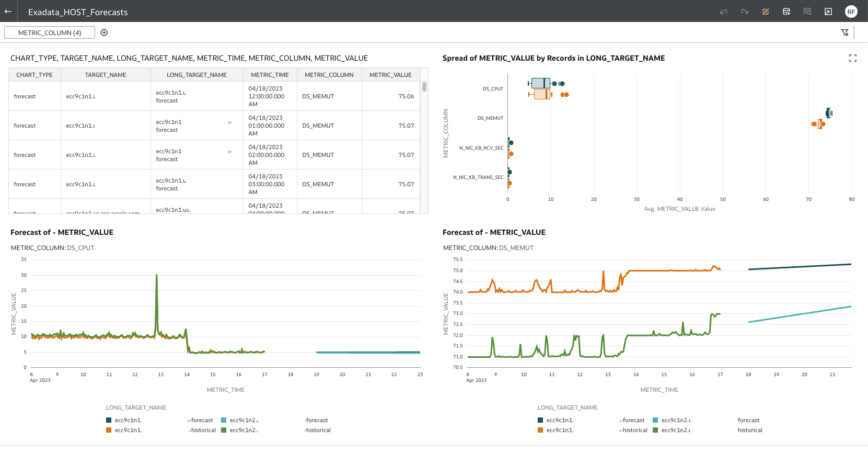Screen dimensions: 868x452
Task: Go back using the left arrow
Action: click(x=8, y=12)
